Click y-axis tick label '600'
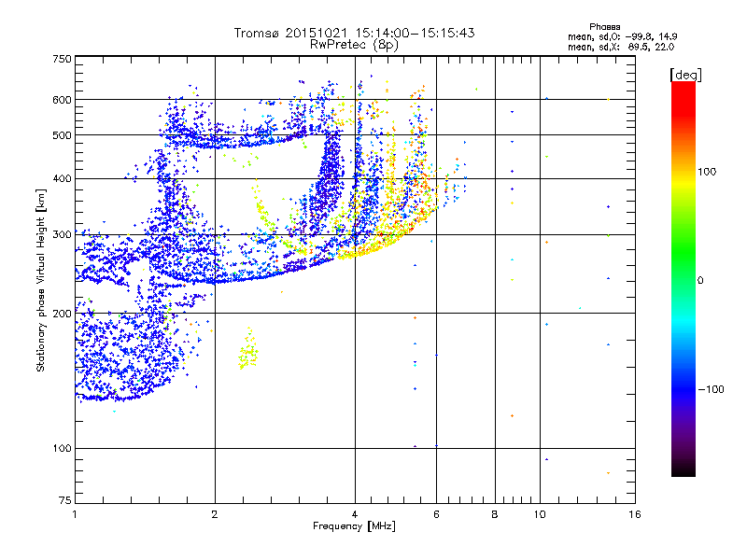Viewport: 747px width, 560px height. [x=62, y=100]
